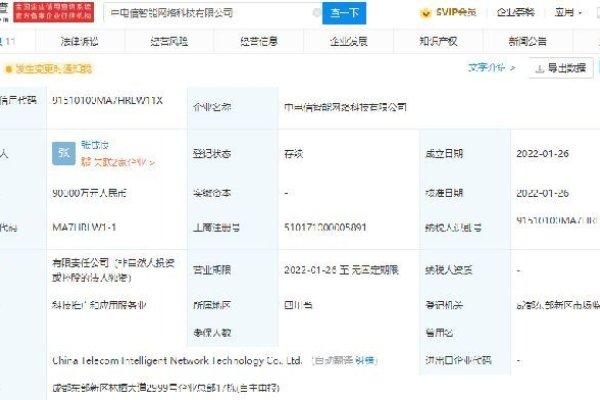Select the registration number 510171000005091
Viewport: 600px width, 400px height.
coord(325,227)
